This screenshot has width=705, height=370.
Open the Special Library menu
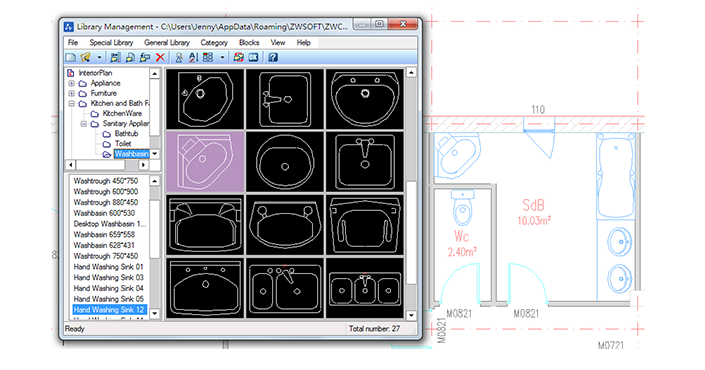pos(111,43)
